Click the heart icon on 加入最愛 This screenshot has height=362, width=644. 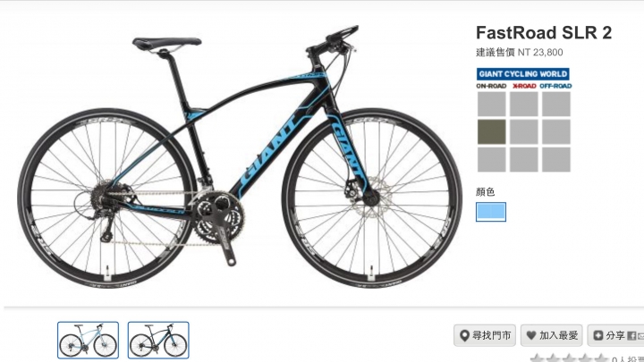(x=531, y=335)
